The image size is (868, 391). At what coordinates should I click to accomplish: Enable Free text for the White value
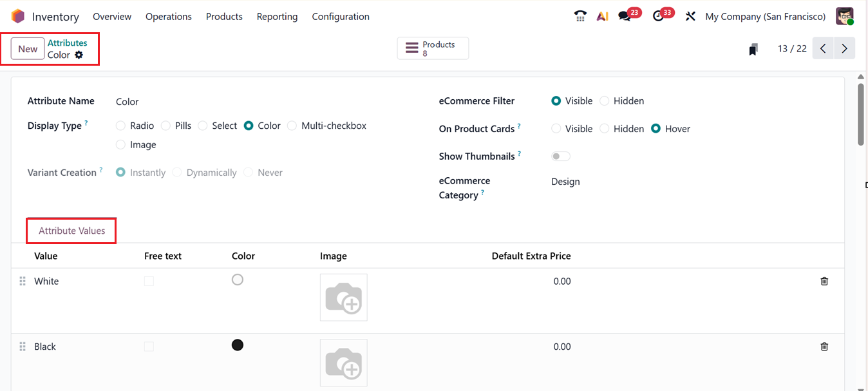tap(149, 281)
